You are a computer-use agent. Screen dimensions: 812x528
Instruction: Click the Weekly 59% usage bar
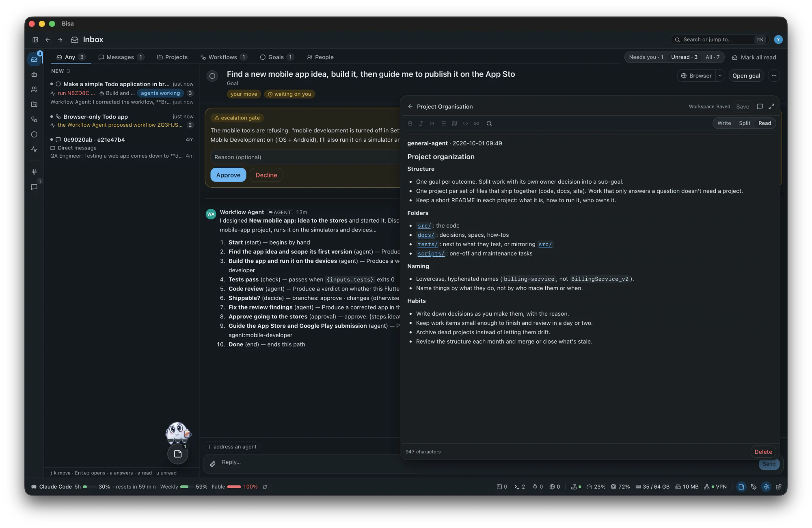(184, 487)
